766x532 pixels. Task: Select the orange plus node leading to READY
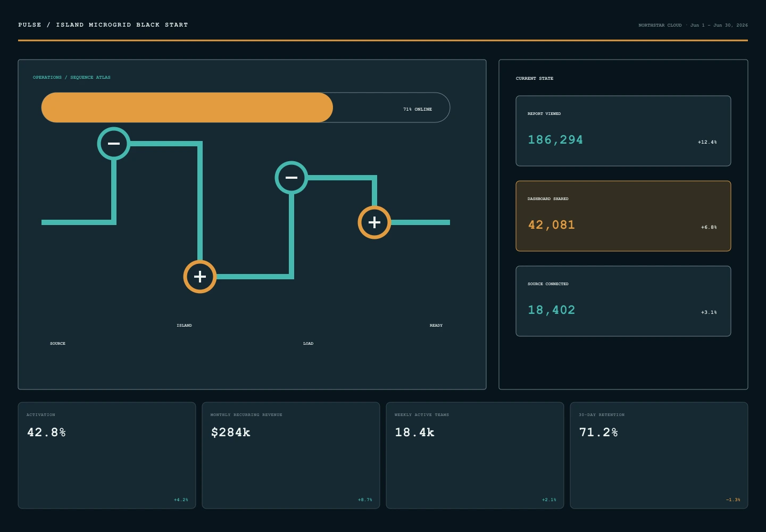[374, 222]
